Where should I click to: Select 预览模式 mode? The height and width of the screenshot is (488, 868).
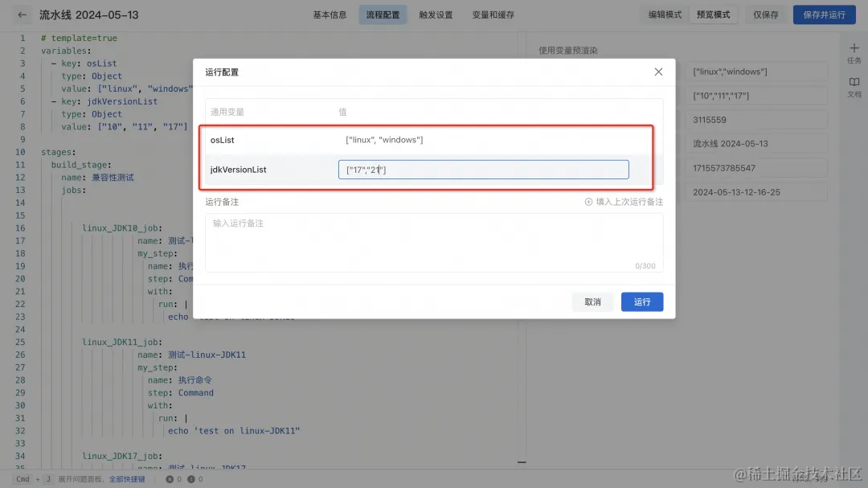point(713,15)
